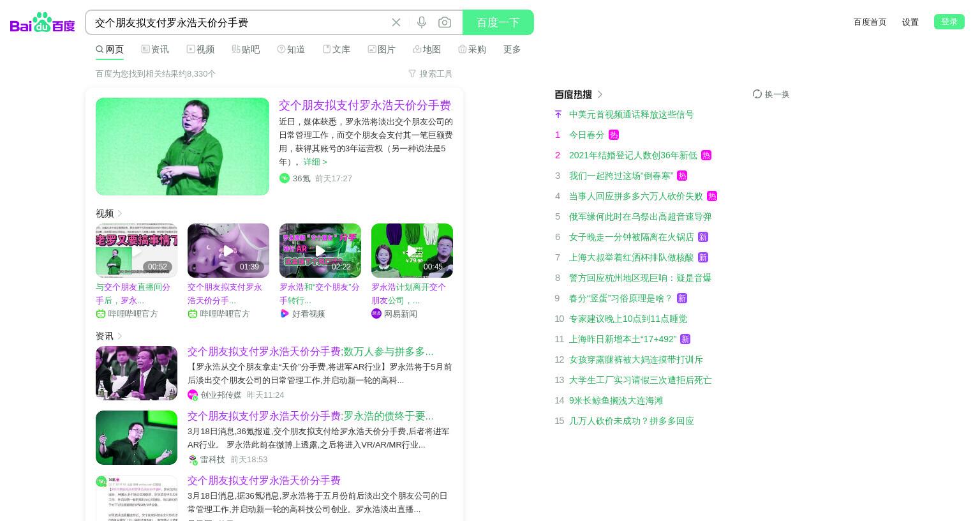The image size is (980, 521).
Task: Play the 00:52 video thumbnail
Action: [x=137, y=250]
